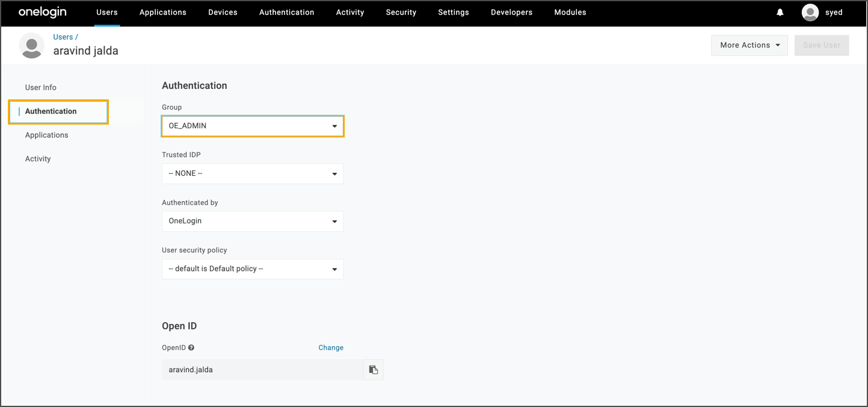The width and height of the screenshot is (868, 407).
Task: Go back via the Users breadcrumb link
Action: tap(63, 37)
